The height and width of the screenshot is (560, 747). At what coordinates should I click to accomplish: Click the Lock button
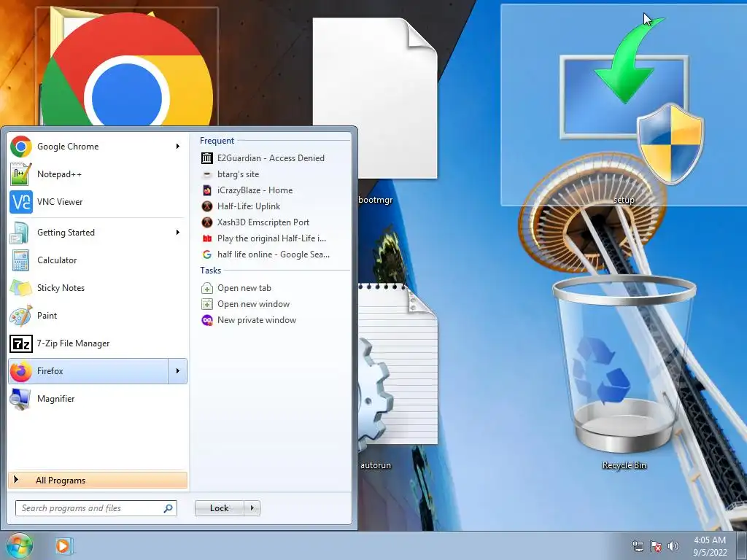pyautogui.click(x=220, y=508)
